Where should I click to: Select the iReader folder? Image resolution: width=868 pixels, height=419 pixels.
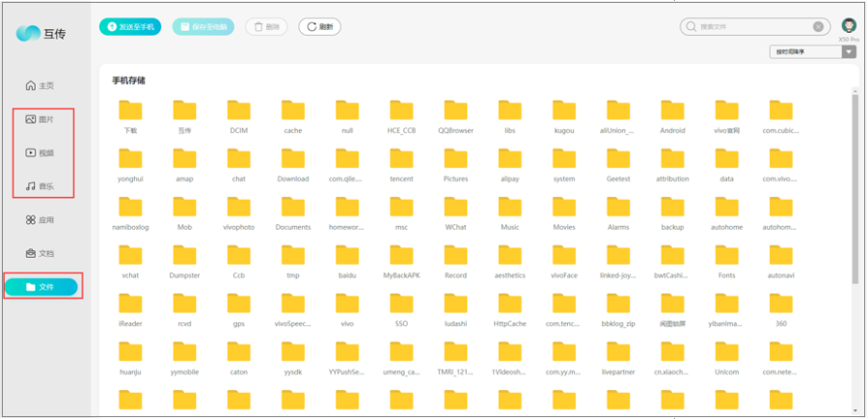(x=130, y=309)
